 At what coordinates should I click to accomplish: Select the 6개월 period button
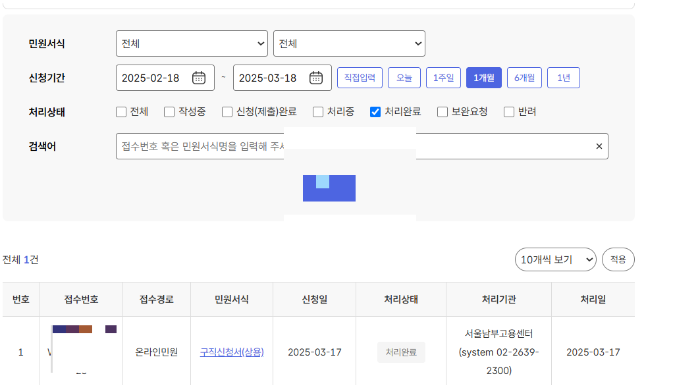tap(525, 78)
